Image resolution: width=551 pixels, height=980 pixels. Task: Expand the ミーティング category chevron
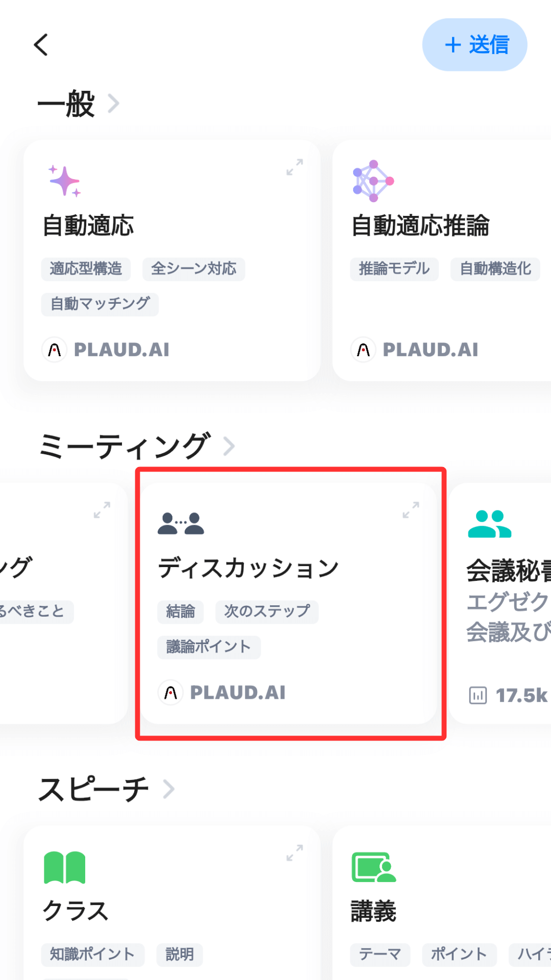point(229,446)
